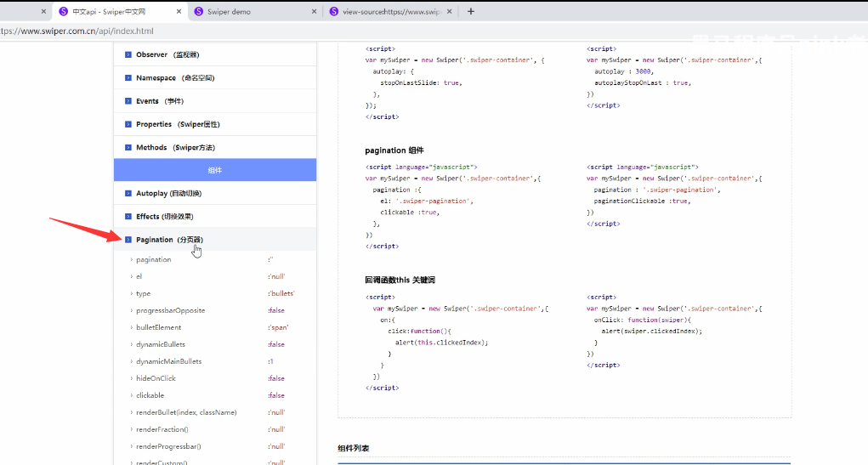868x465 pixels.
Task: Click the browser address bar URL
Action: 77,31
